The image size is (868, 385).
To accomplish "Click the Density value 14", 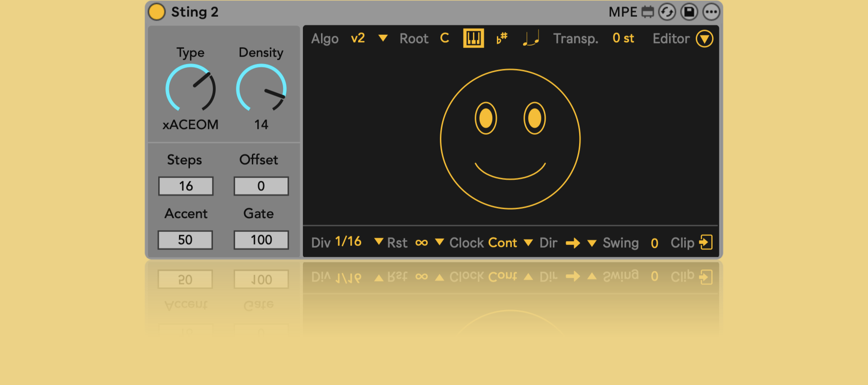I will point(261,125).
